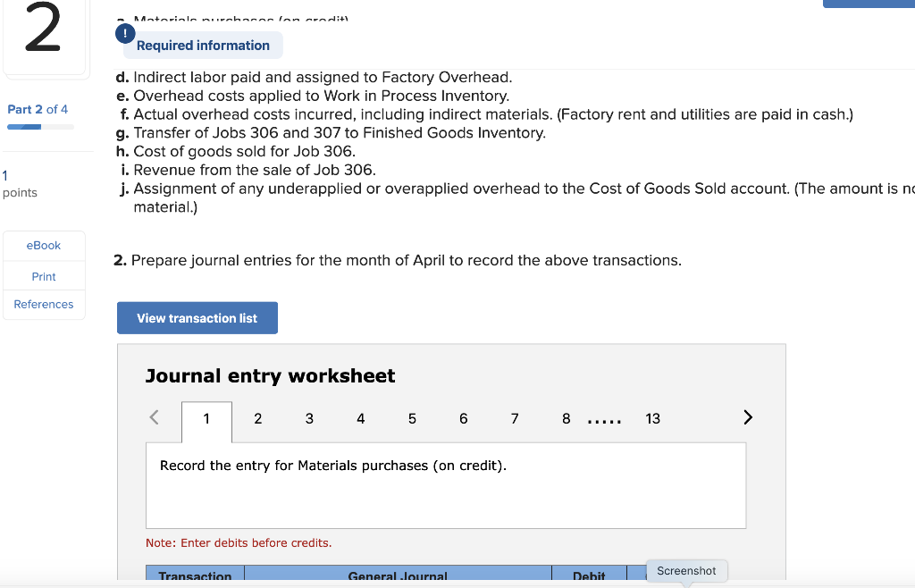Switch to journal entry tab 5
Viewport: 915px width, 588px height.
click(412, 418)
